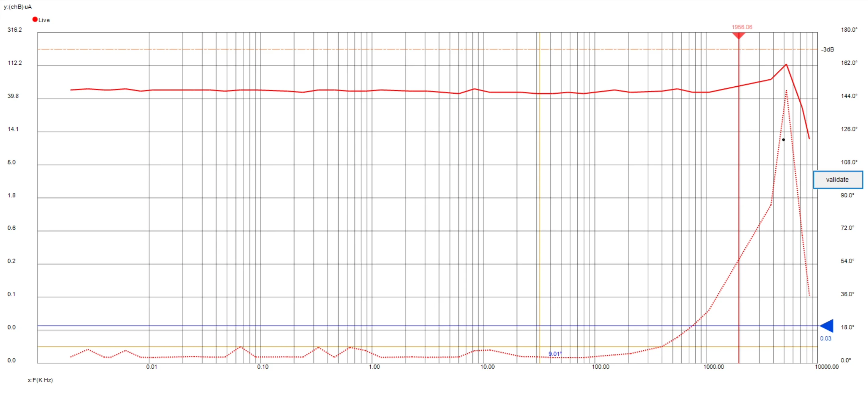Click the 316.2 amplitude axis label
The height and width of the screenshot is (400, 868).
click(x=15, y=30)
